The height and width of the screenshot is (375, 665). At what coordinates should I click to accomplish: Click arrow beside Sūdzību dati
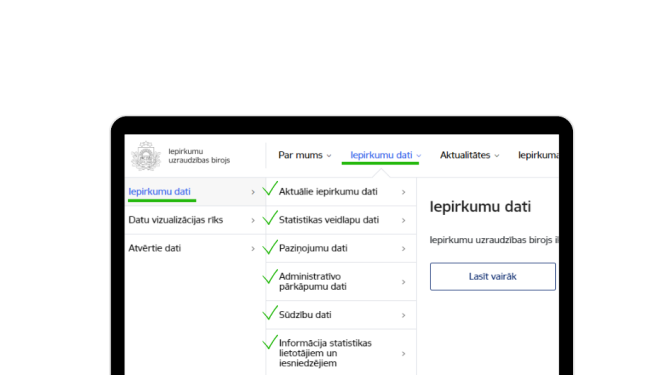click(x=403, y=316)
